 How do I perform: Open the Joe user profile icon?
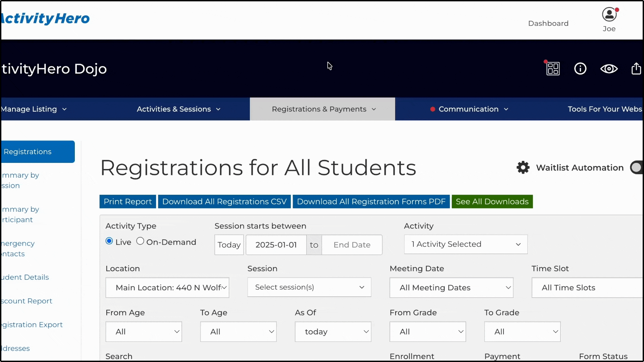pyautogui.click(x=609, y=15)
